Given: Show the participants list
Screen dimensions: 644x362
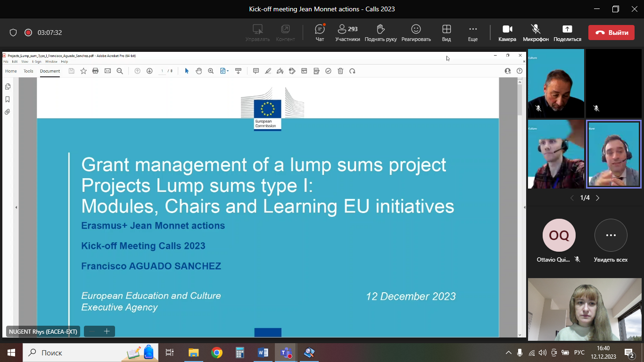Looking at the screenshot, I should tap(347, 33).
